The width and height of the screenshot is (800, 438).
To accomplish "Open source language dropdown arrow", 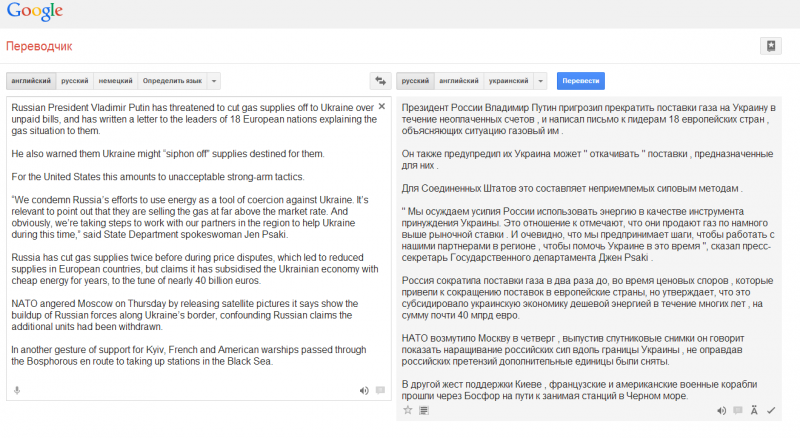I will coord(214,81).
